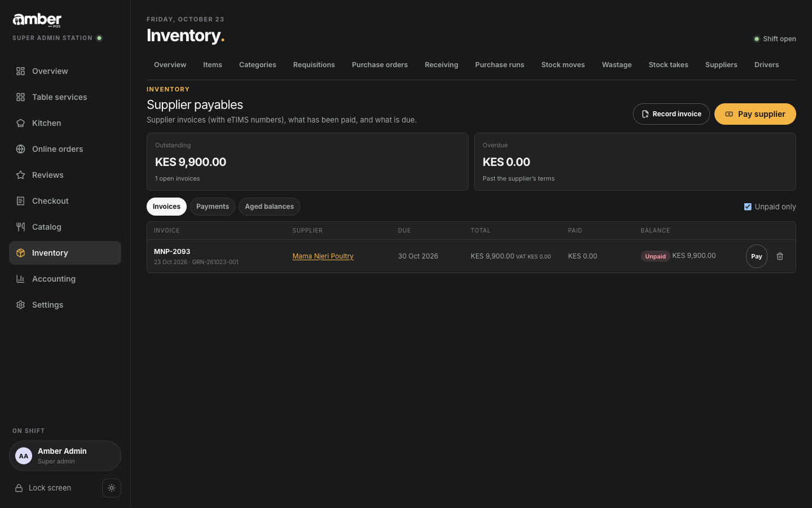Click the AA user avatar
Image resolution: width=812 pixels, height=508 pixels.
pos(24,456)
